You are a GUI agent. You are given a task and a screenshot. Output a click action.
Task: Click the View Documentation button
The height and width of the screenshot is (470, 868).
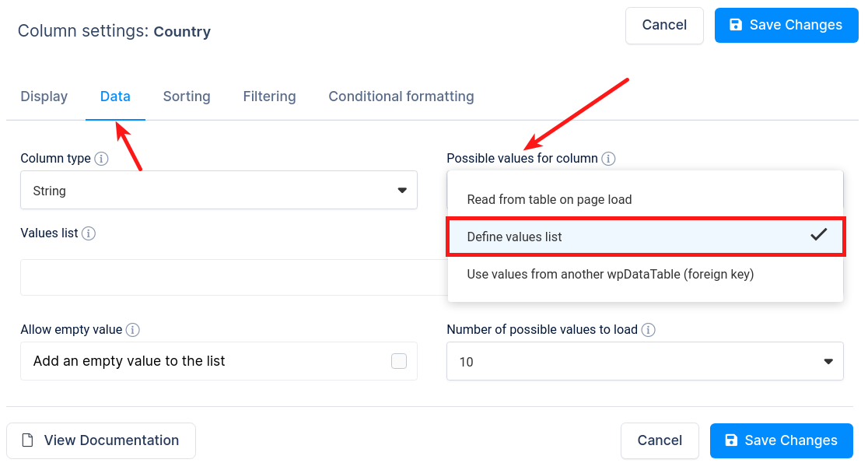[x=100, y=440]
